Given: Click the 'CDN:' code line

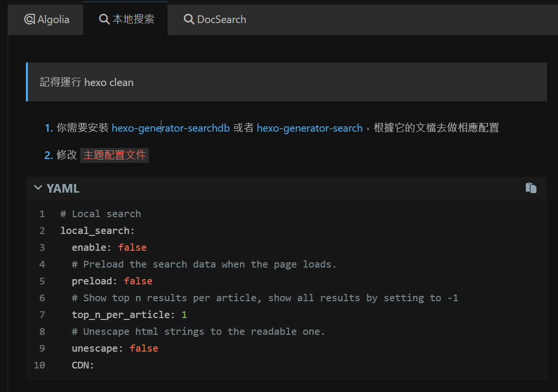Looking at the screenshot, I should [83, 365].
